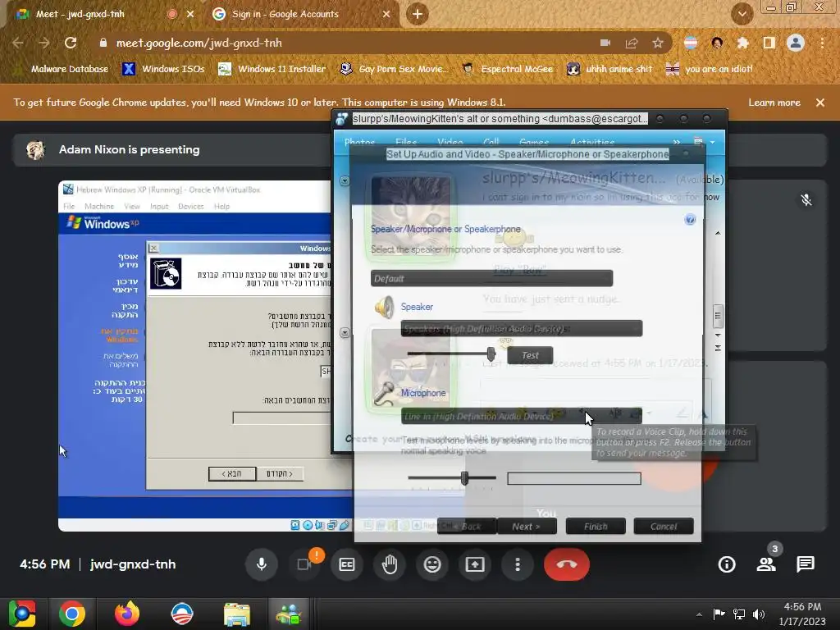
Task: Open Activities in messenger toolbar
Action: pos(592,143)
